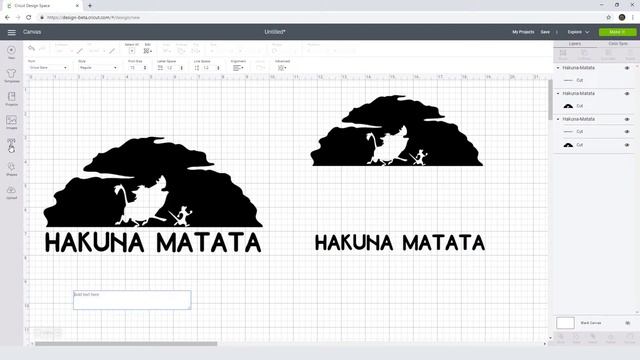
Task: Open the Upload panel
Action: click(x=11, y=192)
